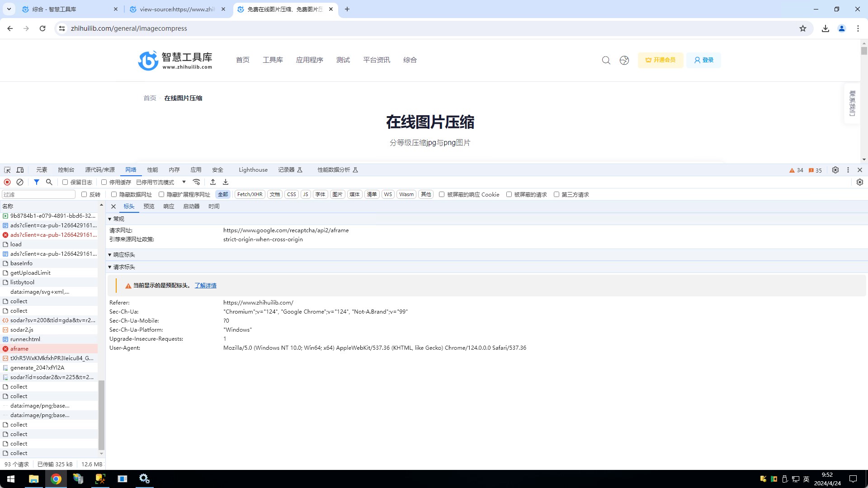Switch to the 控制台 panel tab
868x488 pixels.
point(66,170)
